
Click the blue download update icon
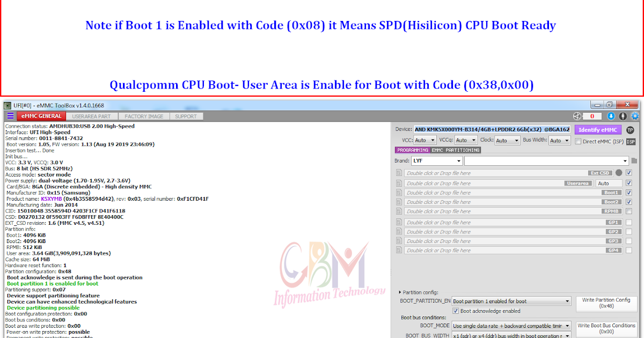(x=611, y=116)
